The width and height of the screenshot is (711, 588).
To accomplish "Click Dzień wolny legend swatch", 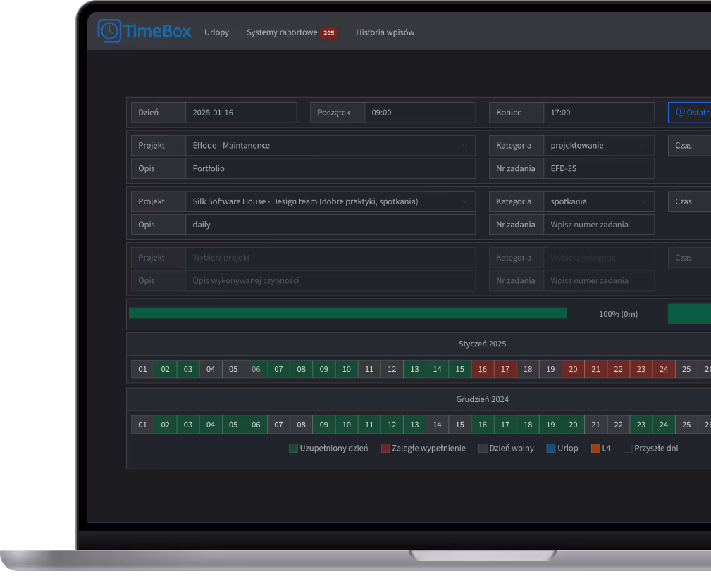I will pos(483,449).
